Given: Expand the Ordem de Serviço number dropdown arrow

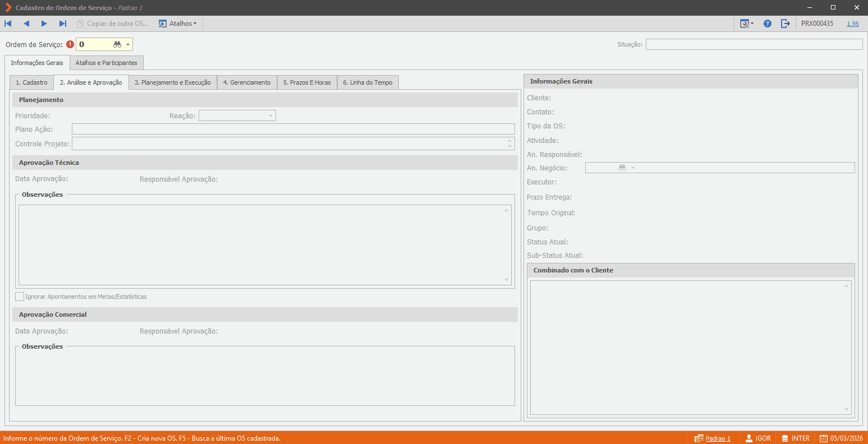Looking at the screenshot, I should (x=128, y=44).
